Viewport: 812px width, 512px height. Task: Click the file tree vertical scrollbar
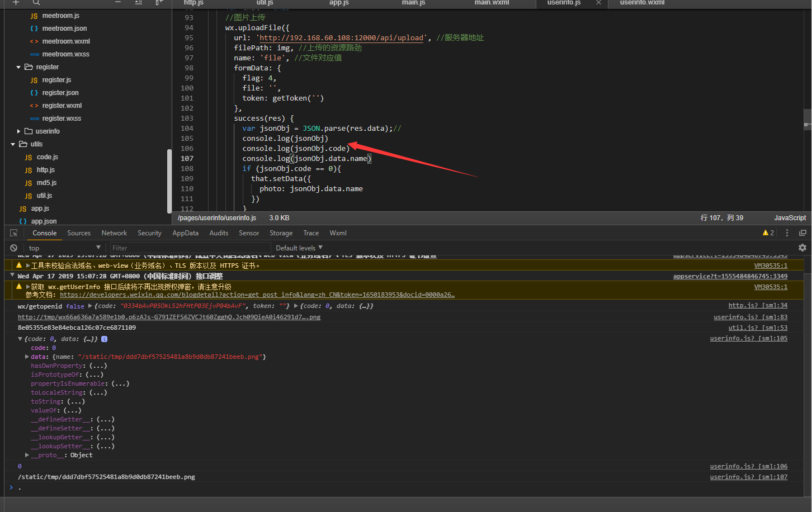(x=169, y=181)
